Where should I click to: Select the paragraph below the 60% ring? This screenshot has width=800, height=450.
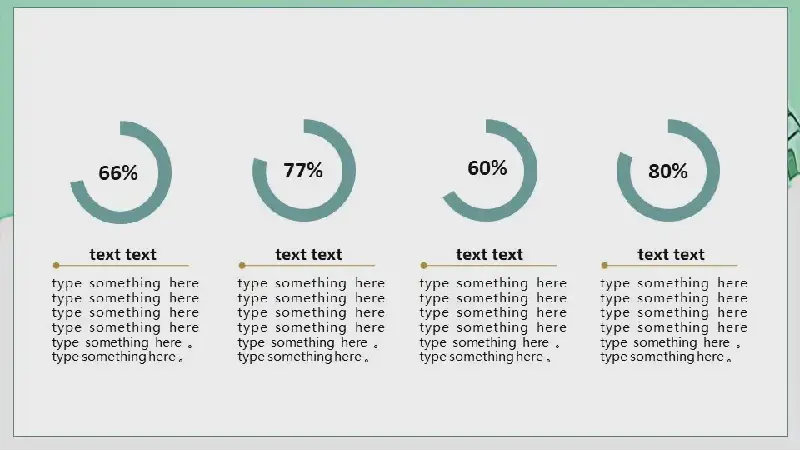click(x=493, y=320)
